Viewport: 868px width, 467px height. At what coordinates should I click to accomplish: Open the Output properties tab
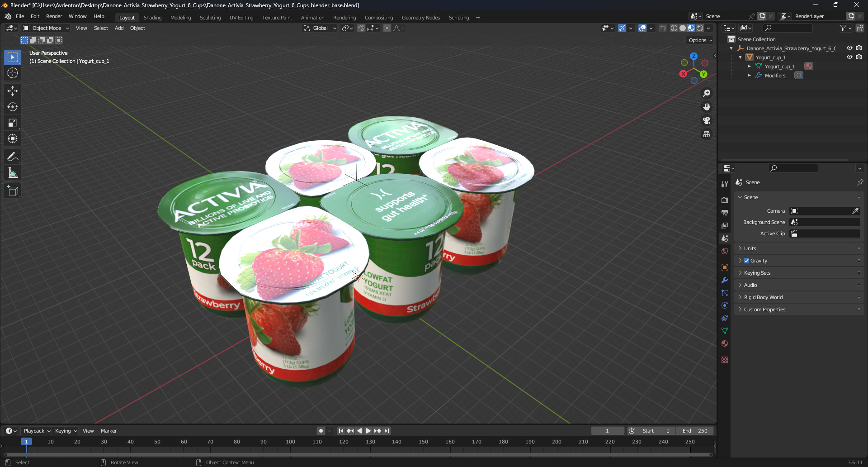(x=725, y=213)
